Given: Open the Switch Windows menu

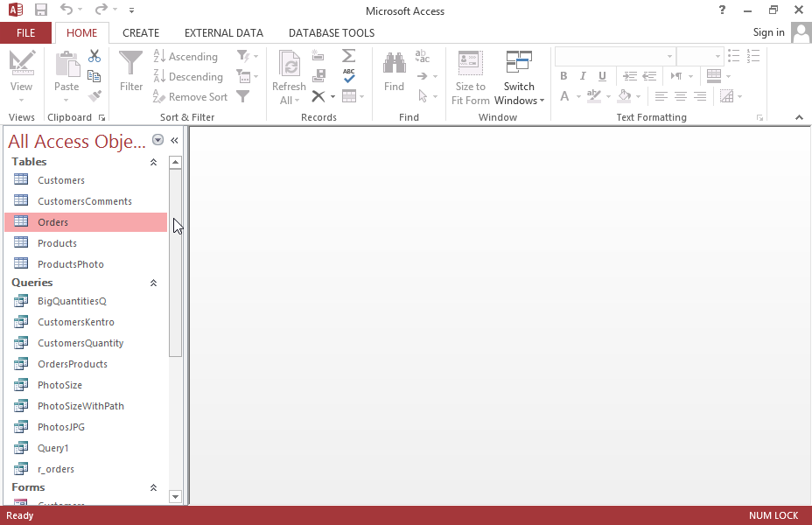Looking at the screenshot, I should pos(519,78).
